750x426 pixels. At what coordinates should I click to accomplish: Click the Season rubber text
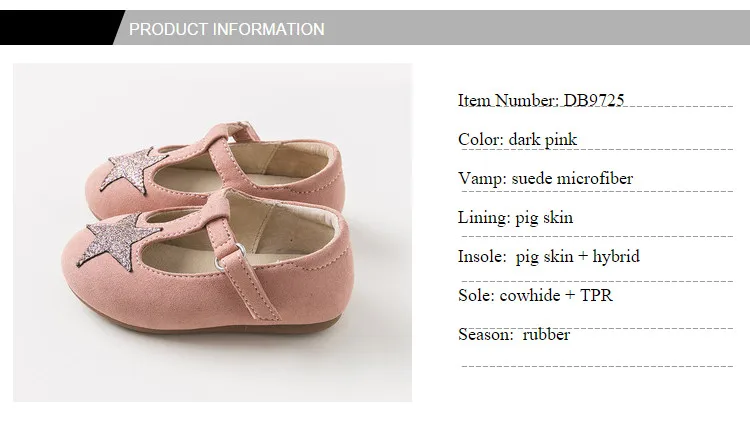click(x=514, y=334)
